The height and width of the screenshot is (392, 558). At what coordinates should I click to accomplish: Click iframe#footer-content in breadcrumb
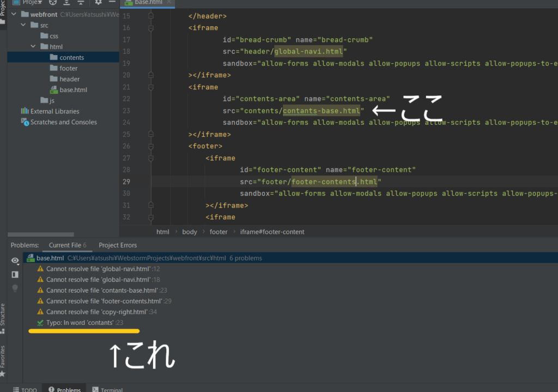pyautogui.click(x=272, y=232)
